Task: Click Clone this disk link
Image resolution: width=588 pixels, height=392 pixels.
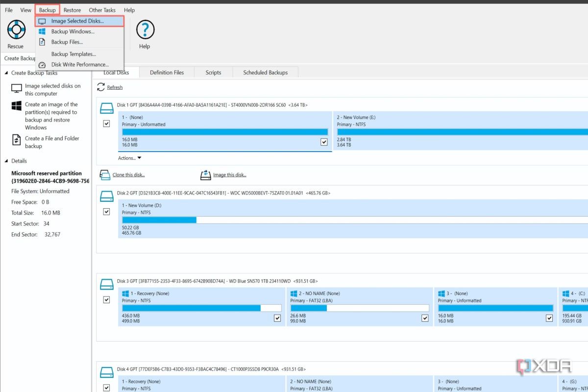Action: tap(128, 175)
